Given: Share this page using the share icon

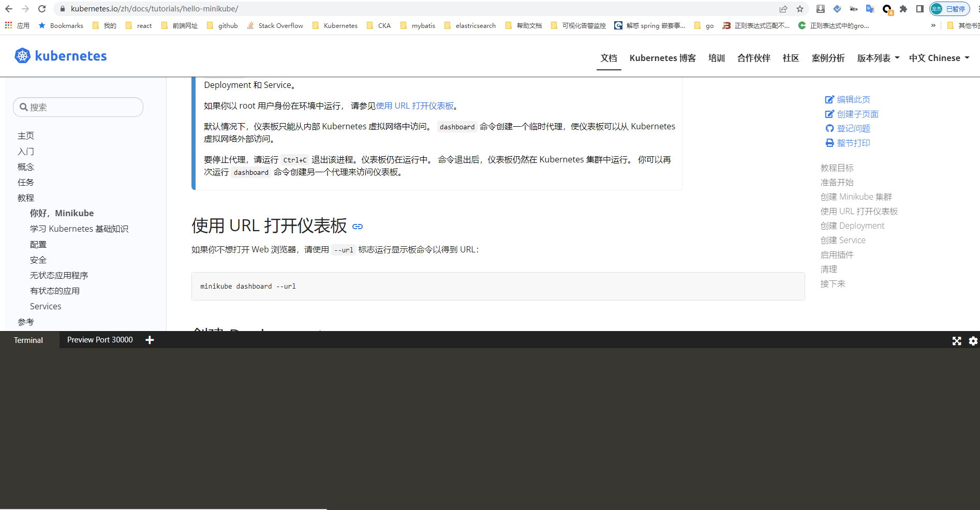Looking at the screenshot, I should pyautogui.click(x=783, y=9).
